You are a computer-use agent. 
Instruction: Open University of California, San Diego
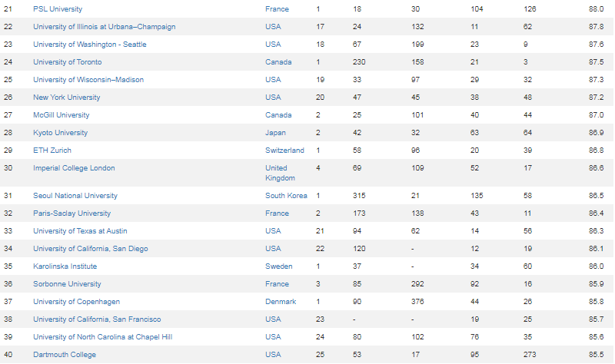tap(91, 248)
